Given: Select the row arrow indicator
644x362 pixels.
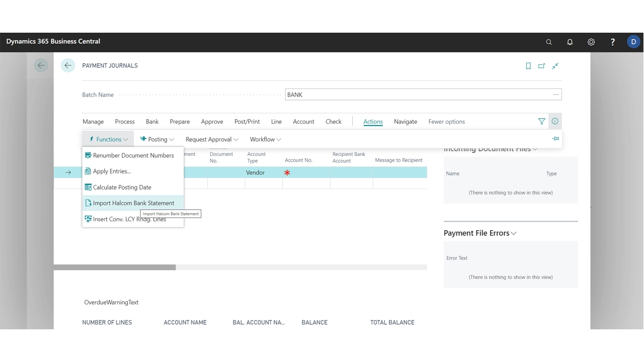Looking at the screenshot, I should (68, 172).
